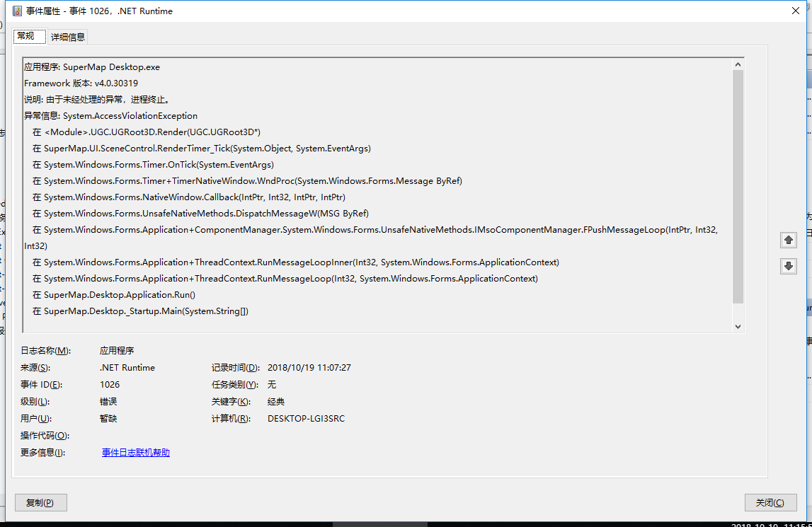
Task: Close the event properties window
Action: (796, 11)
